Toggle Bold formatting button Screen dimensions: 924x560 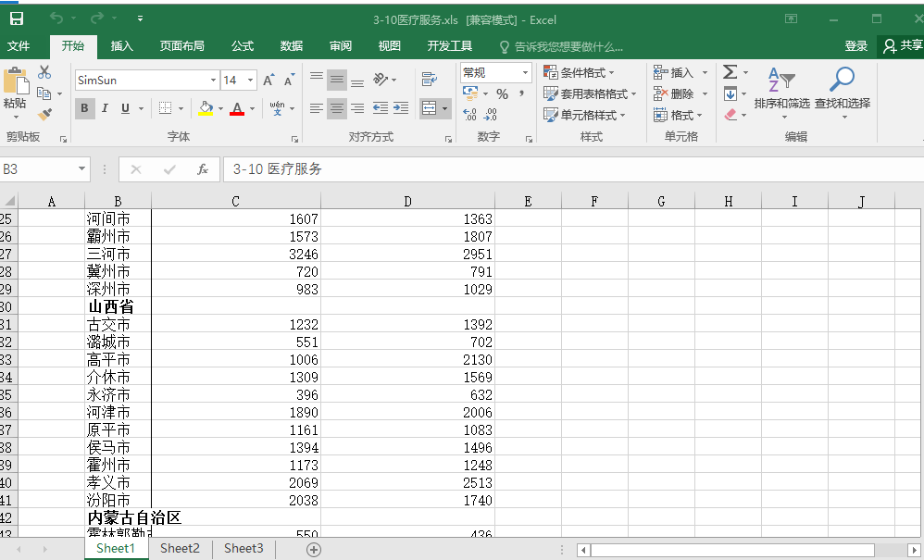point(84,108)
